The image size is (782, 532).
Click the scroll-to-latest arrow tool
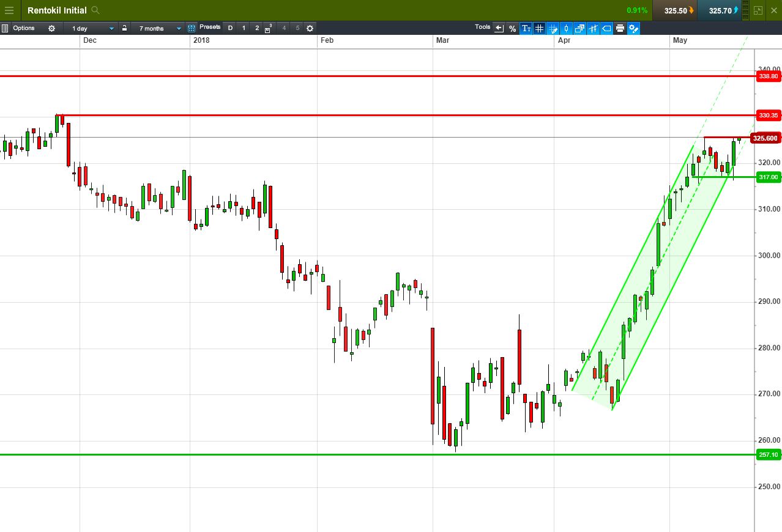[499, 28]
